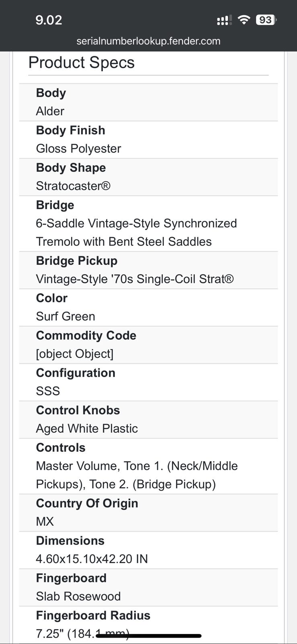297x644 pixels.
Task: Tap the battery indicator showing 93
Action: click(x=266, y=20)
